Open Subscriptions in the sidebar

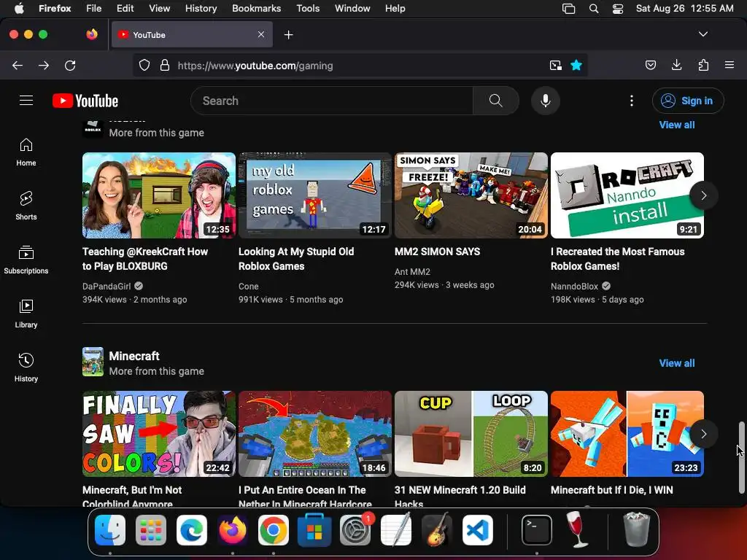tap(26, 260)
